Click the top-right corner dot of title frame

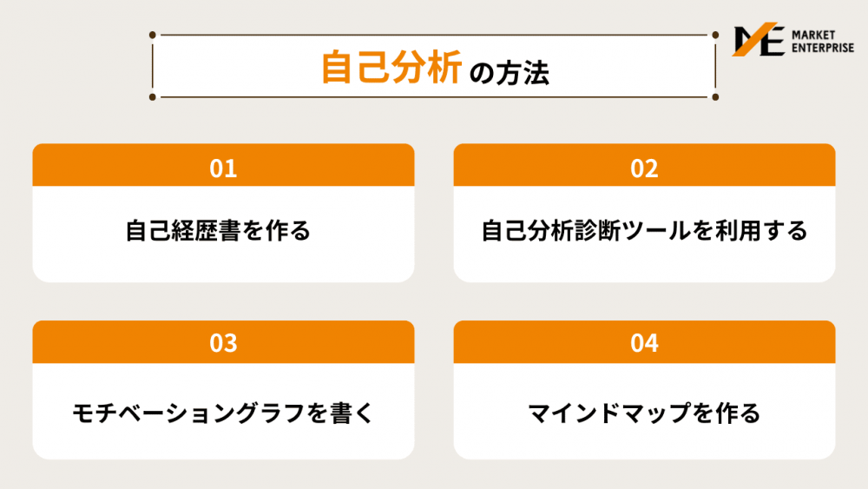coord(715,35)
